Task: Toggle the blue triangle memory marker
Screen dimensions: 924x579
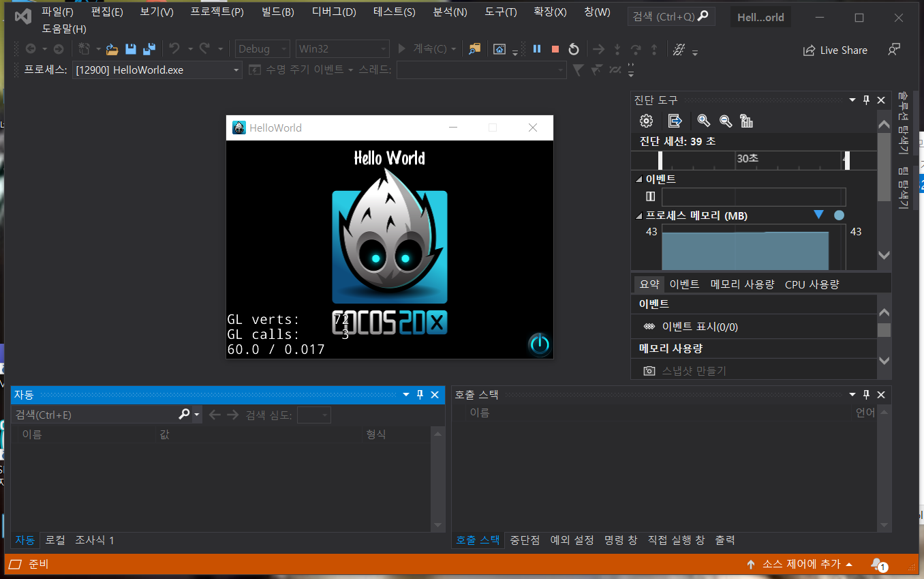Action: click(x=819, y=215)
